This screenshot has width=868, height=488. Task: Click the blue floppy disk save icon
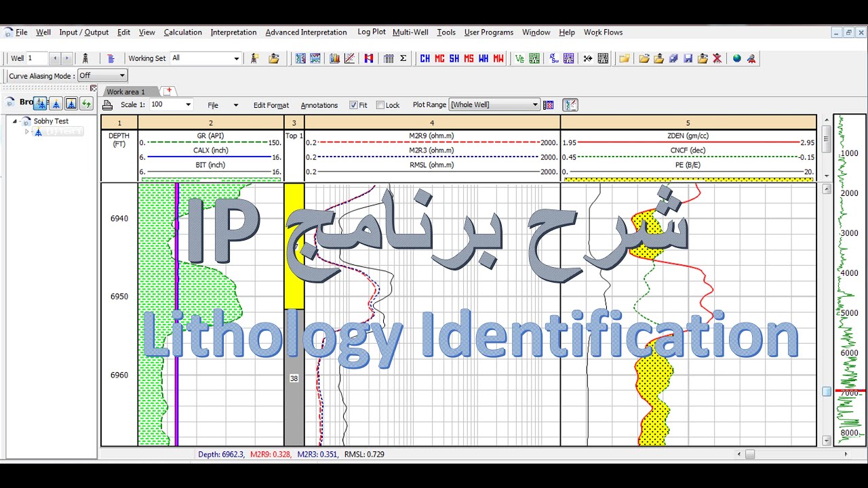click(x=688, y=58)
